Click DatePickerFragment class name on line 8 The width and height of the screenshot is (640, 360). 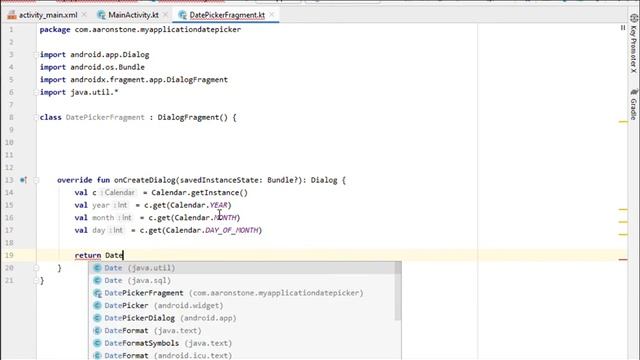click(x=105, y=118)
